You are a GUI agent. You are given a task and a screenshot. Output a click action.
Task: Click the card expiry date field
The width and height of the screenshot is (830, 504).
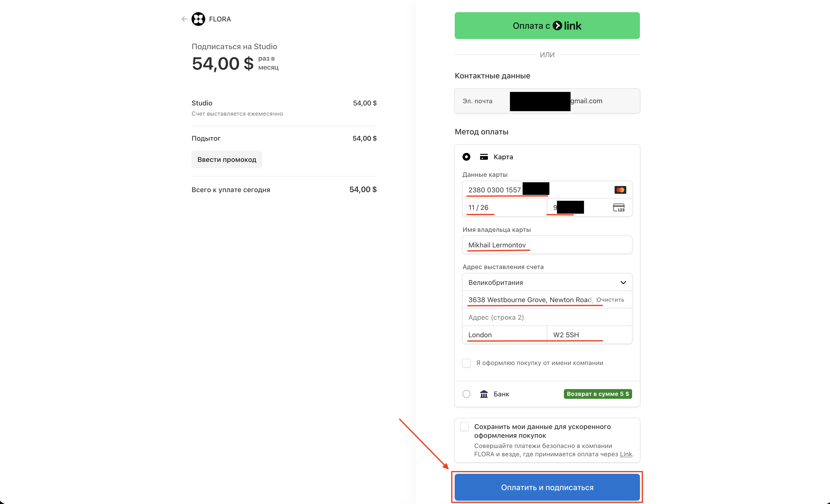click(504, 208)
